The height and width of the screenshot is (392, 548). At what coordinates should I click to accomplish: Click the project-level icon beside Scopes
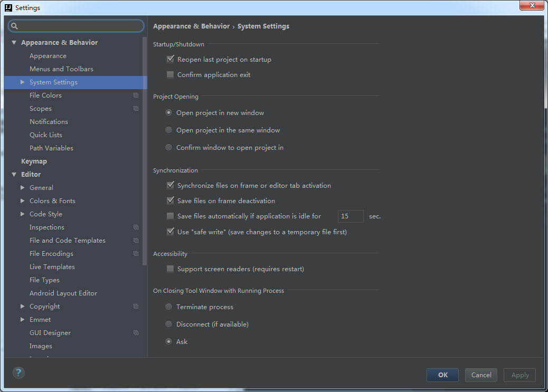pos(136,109)
